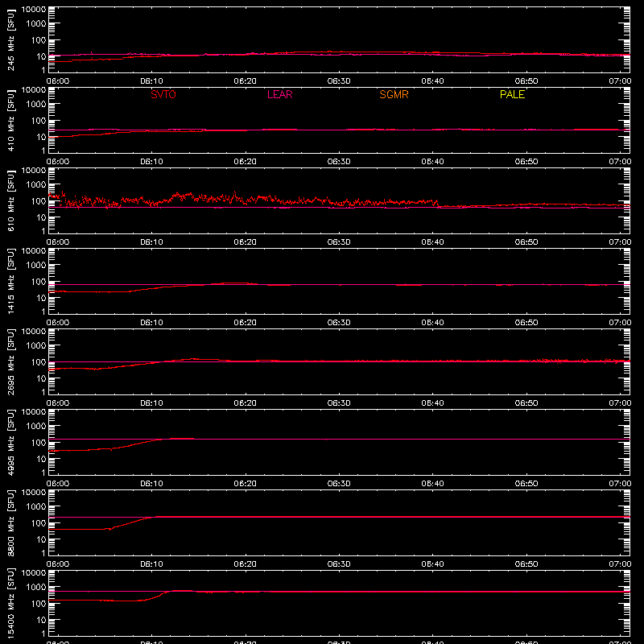The image size is (644, 644).
Task: Select the 15400 MHz [SFU] axis title
Action: coord(11,603)
